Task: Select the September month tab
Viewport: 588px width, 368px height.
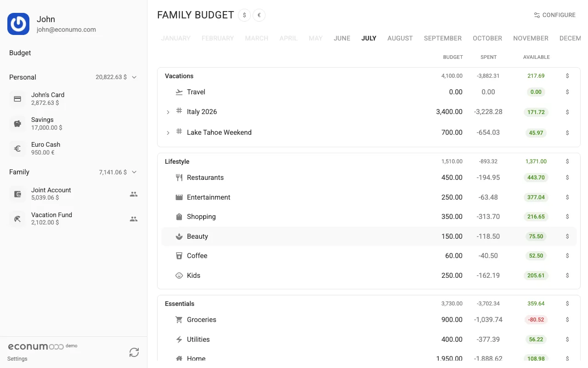Action: click(x=443, y=38)
